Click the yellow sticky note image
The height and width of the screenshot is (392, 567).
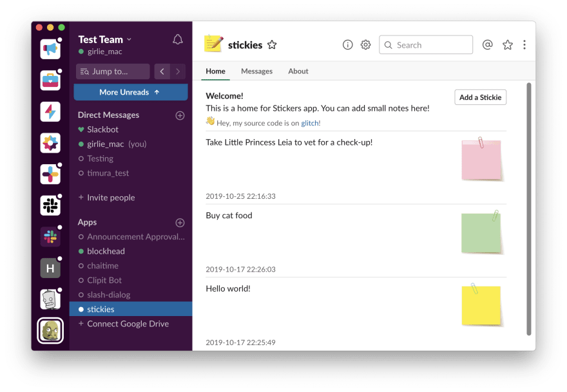pyautogui.click(x=482, y=305)
